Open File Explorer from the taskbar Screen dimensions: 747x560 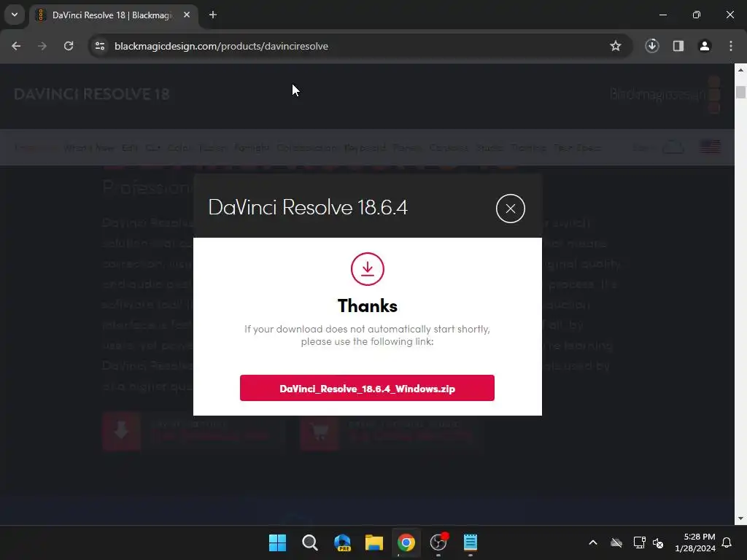374,542
